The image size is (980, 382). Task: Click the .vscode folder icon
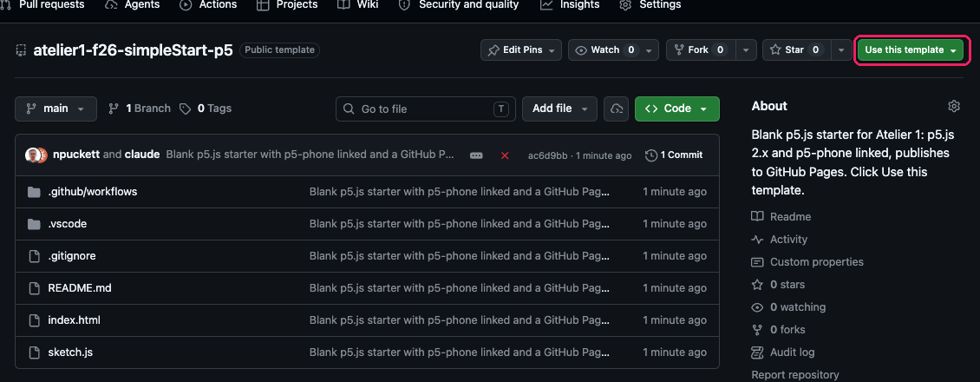pyautogui.click(x=34, y=224)
